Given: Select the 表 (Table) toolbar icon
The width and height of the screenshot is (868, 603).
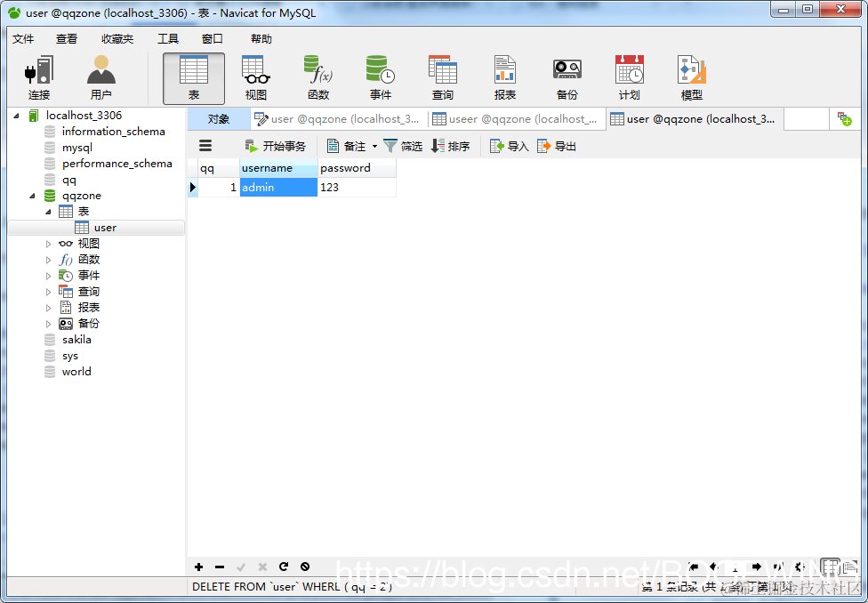Looking at the screenshot, I should pos(194,78).
